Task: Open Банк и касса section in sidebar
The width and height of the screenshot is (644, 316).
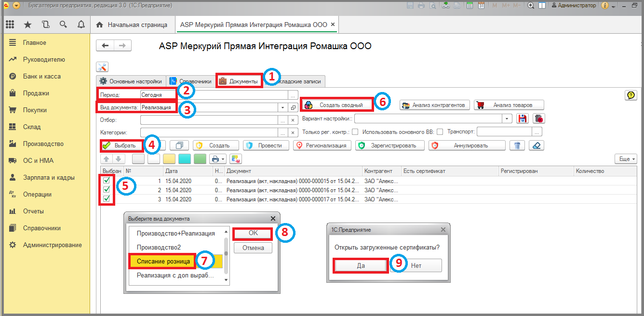Action: (42, 76)
